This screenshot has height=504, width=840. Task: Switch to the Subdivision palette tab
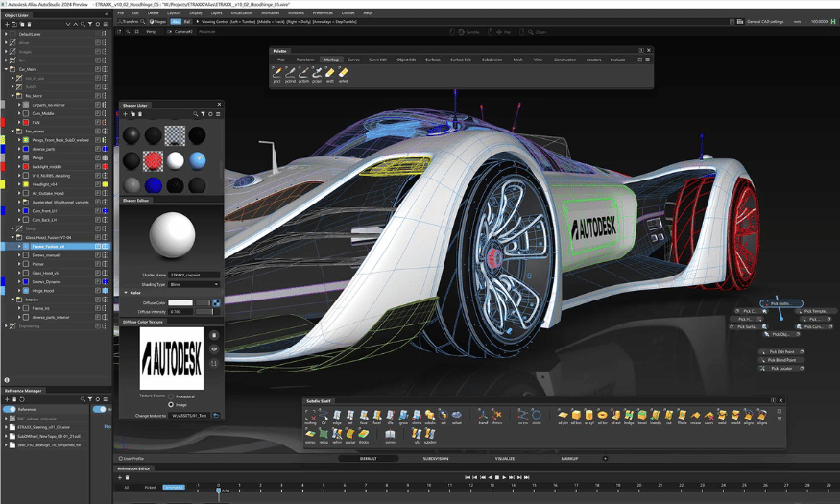[x=492, y=60]
